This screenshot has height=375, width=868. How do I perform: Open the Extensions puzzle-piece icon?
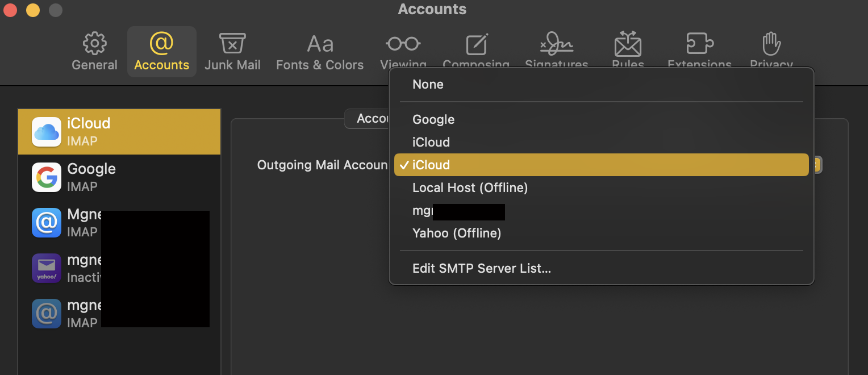coord(699,44)
